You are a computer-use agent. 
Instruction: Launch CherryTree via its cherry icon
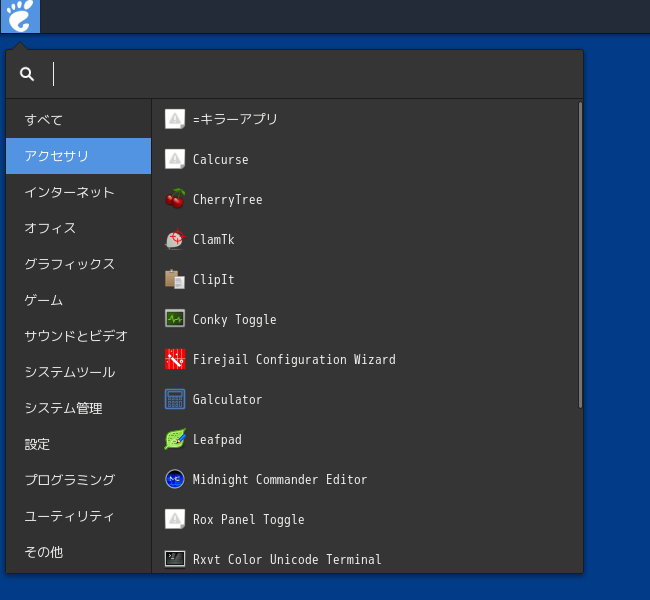tap(175, 199)
